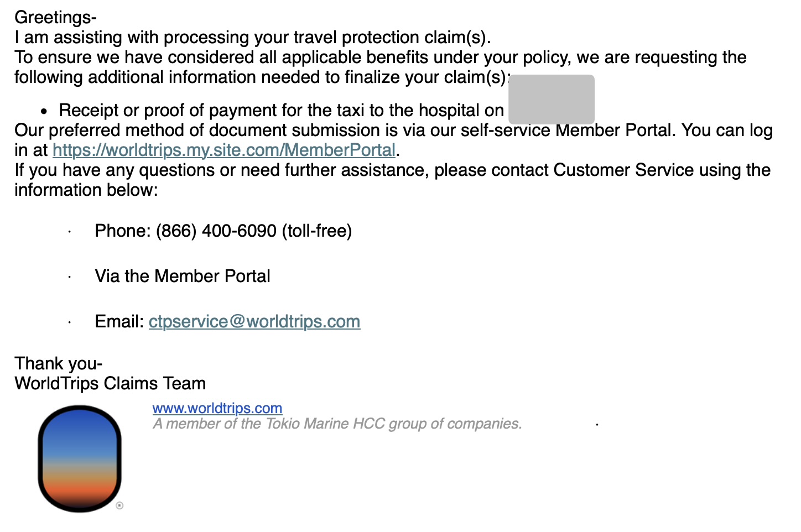Click the taxi receipt bullet item text
Image resolution: width=801 pixels, height=532 pixels.
pyautogui.click(x=282, y=110)
